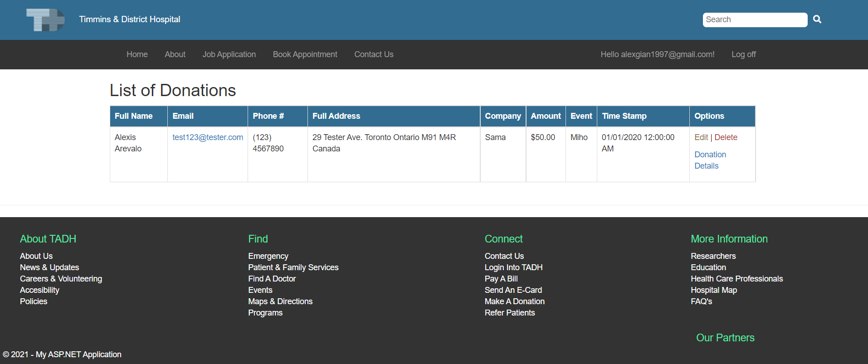The height and width of the screenshot is (364, 868).
Task: Focus the Search input field
Action: [x=754, y=20]
